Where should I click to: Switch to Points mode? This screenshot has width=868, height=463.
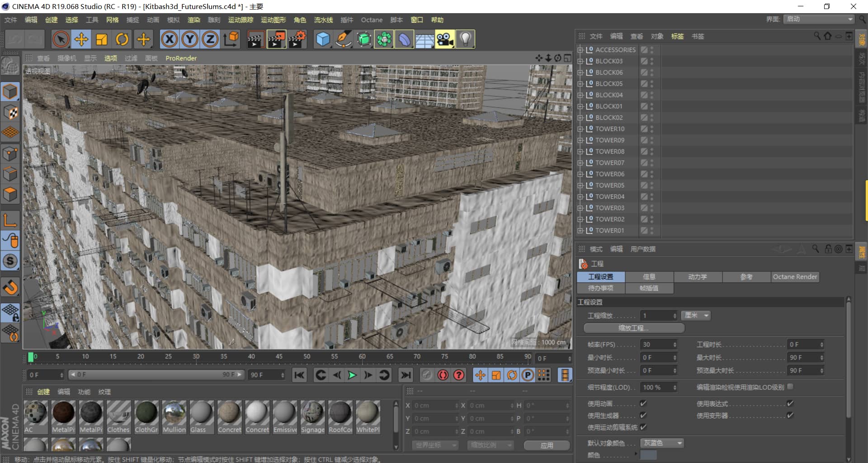[x=10, y=154]
